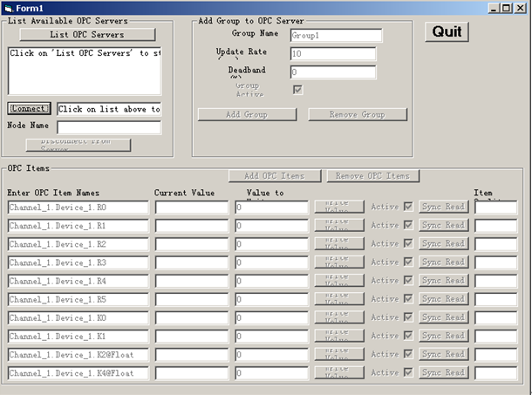Toggle the Group Active checkbox

(x=297, y=91)
